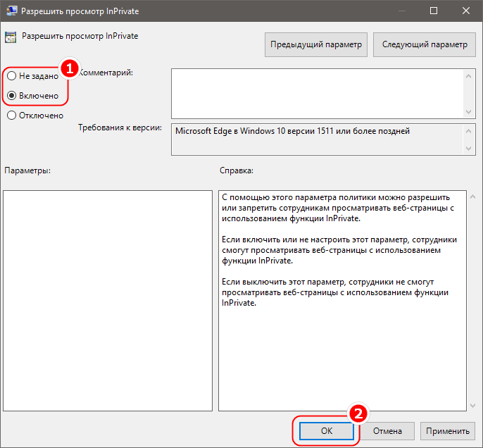The height and width of the screenshot is (448, 483).
Task: Click up arrow of help text scrollbar
Action: coord(473,197)
